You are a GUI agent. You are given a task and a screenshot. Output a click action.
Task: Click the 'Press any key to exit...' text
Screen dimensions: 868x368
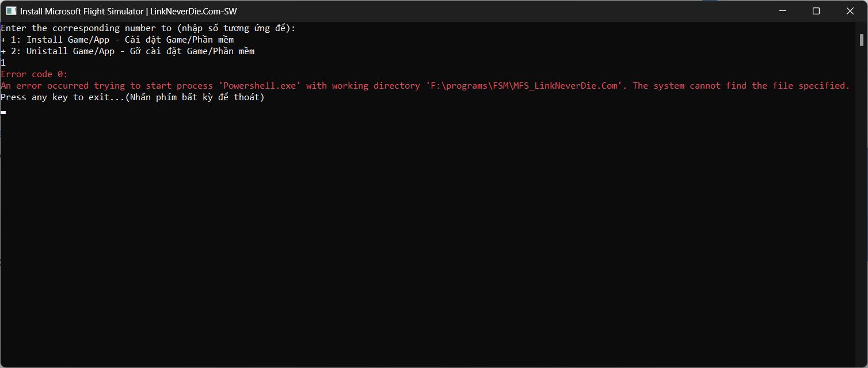tap(62, 97)
